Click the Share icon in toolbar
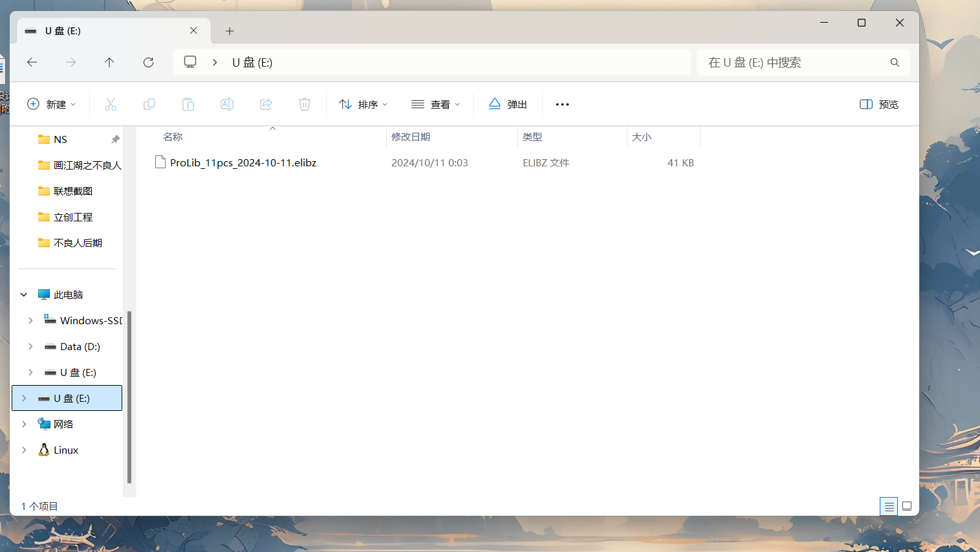This screenshot has height=552, width=980. [x=266, y=104]
